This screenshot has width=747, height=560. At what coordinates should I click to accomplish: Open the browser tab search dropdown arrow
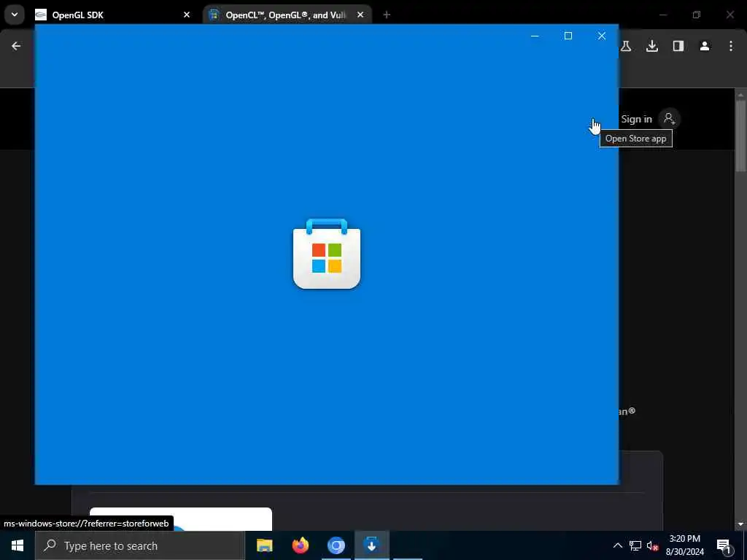15,15
